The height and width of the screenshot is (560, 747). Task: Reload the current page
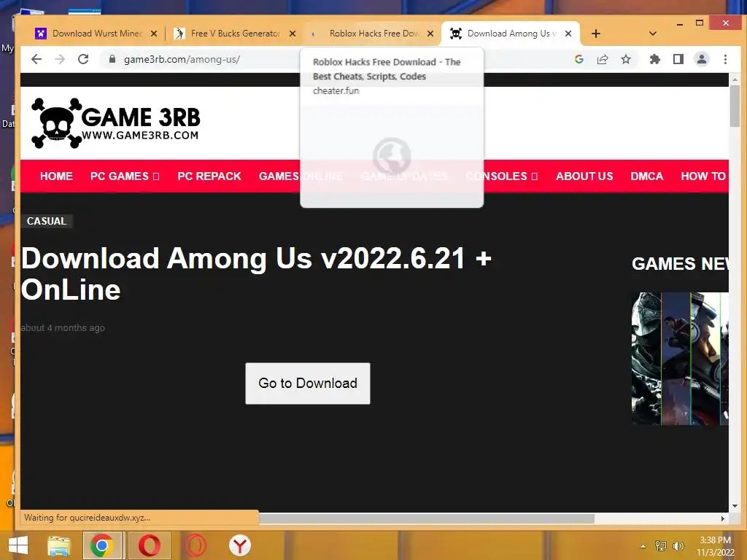point(83,59)
